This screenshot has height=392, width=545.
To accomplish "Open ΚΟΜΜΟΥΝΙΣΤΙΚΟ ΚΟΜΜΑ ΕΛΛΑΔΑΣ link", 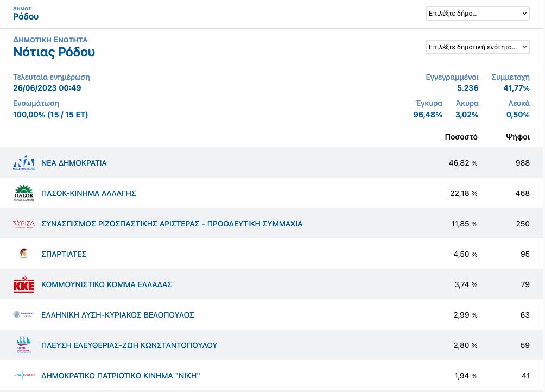I will pyautogui.click(x=107, y=284).
